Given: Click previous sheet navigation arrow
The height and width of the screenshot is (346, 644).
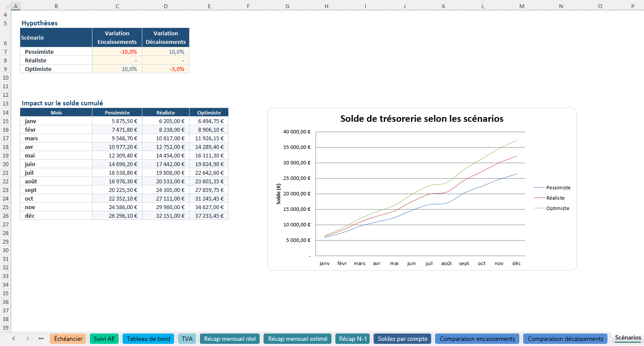Looking at the screenshot, I should 13,339.
